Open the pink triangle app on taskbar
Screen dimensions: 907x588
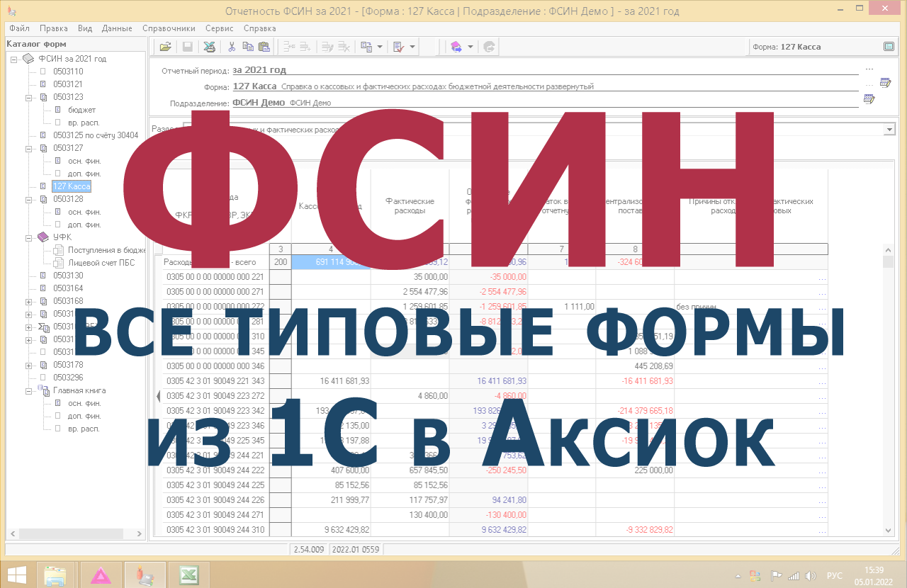(101, 575)
